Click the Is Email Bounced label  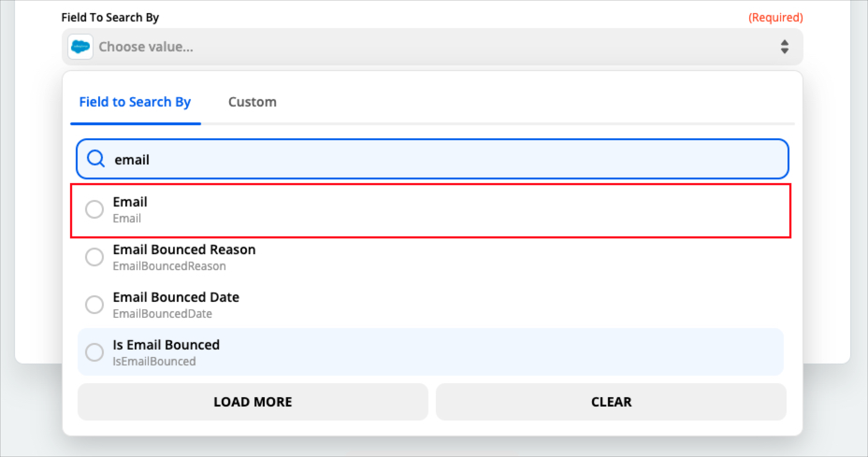pyautogui.click(x=166, y=345)
